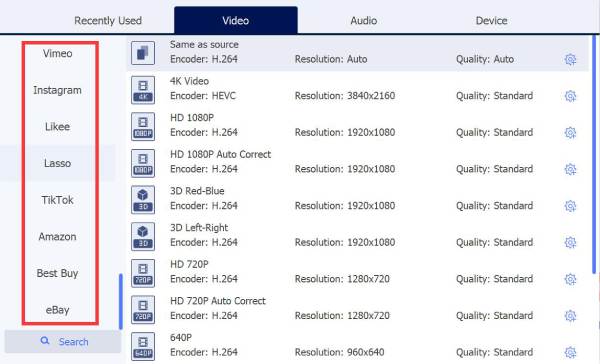600x364 pixels.
Task: Open settings gear for HD 1080P Auto Correct
Action: coord(570,169)
